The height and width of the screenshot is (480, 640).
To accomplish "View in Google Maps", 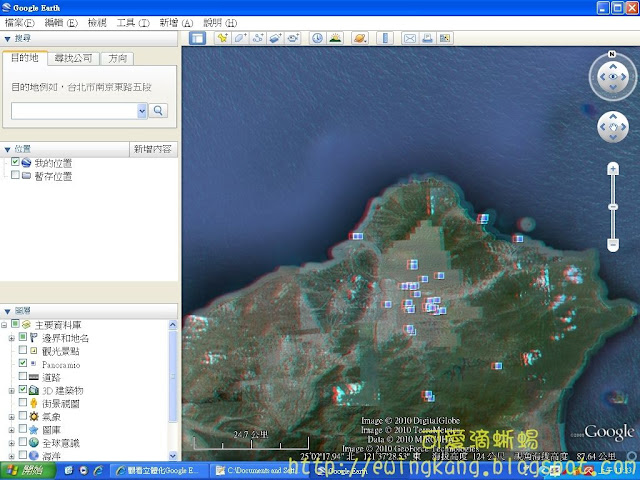I will point(445,38).
